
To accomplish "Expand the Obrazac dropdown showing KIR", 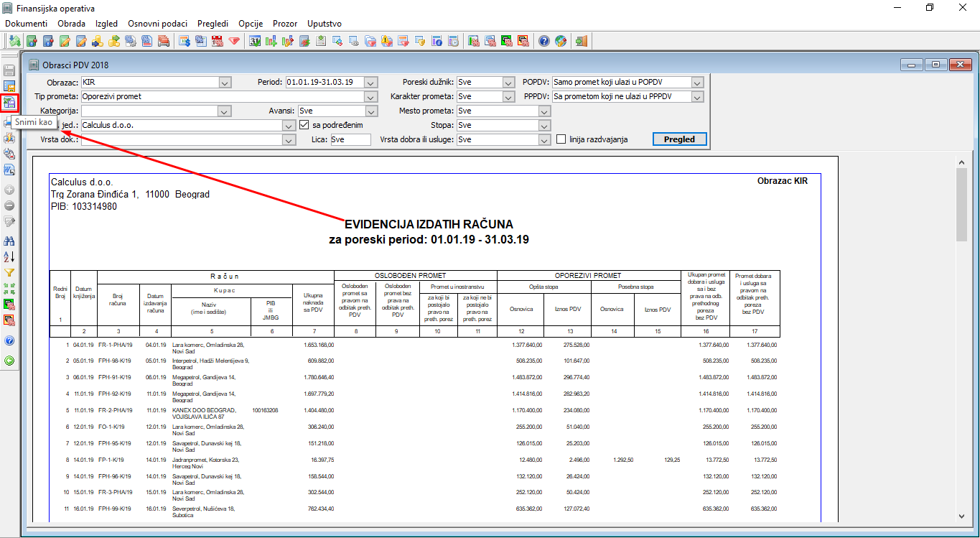I will (x=225, y=82).
